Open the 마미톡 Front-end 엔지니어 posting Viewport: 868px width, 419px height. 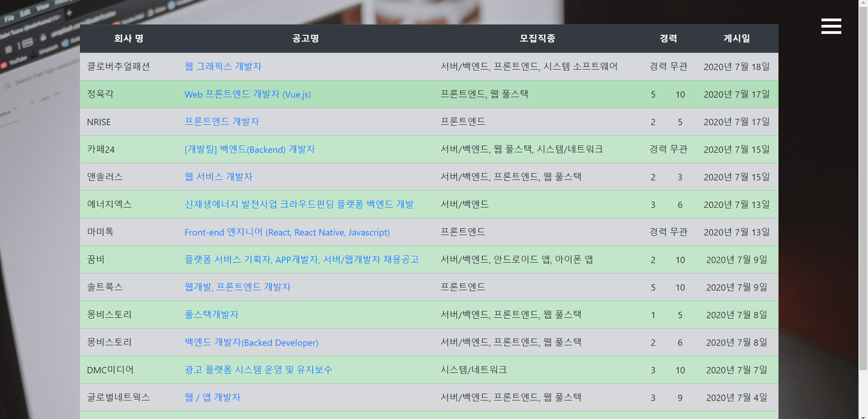[287, 232]
